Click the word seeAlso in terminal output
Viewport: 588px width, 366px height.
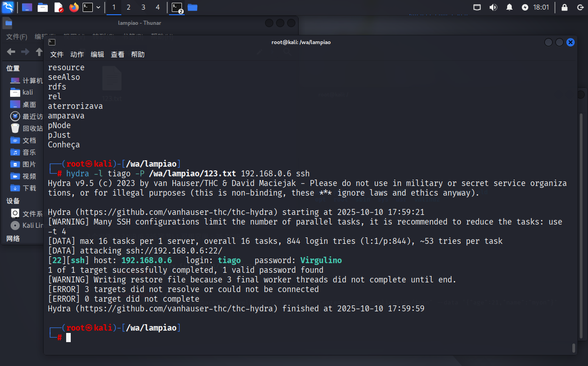click(64, 77)
